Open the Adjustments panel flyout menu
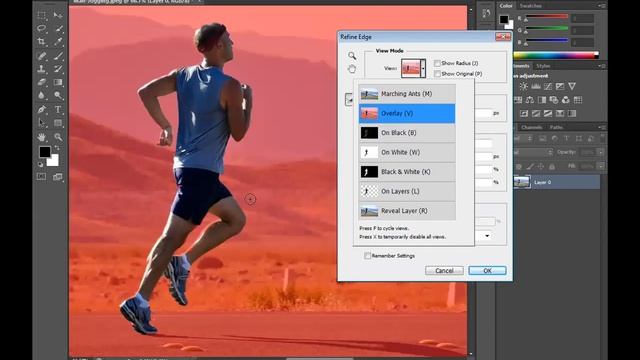The width and height of the screenshot is (640, 360). [602, 66]
